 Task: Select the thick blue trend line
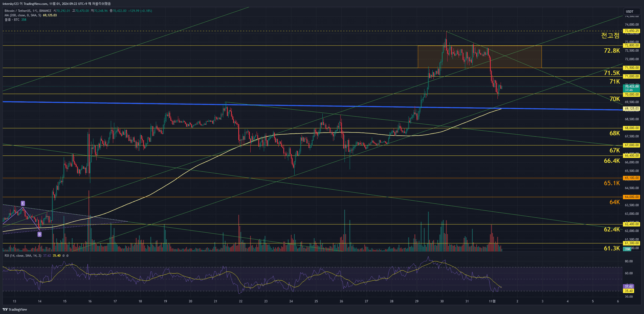point(189,104)
